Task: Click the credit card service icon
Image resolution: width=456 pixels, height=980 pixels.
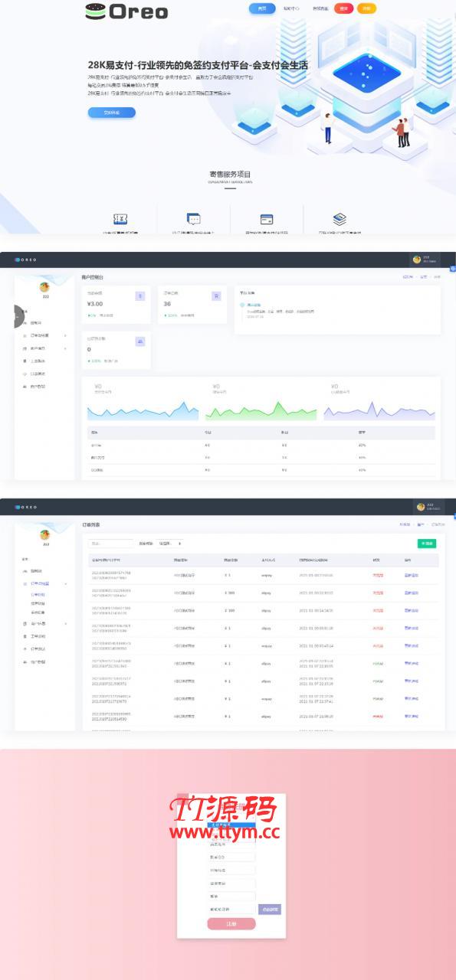Action: click(267, 219)
